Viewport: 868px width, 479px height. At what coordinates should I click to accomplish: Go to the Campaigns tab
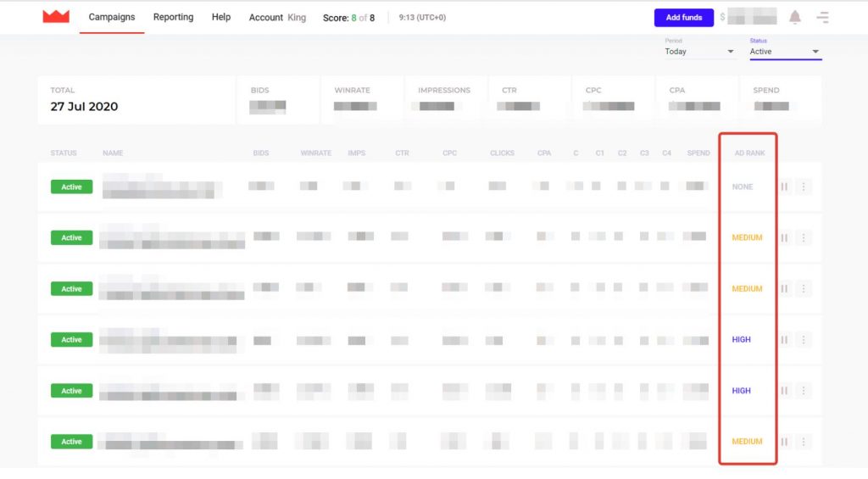coord(112,17)
